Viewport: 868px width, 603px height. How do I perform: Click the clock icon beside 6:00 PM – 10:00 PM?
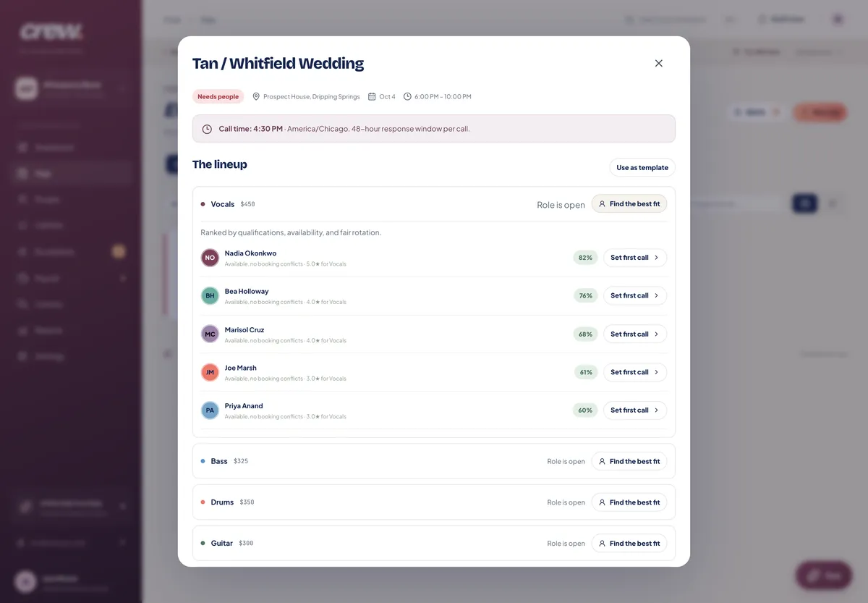coord(407,96)
